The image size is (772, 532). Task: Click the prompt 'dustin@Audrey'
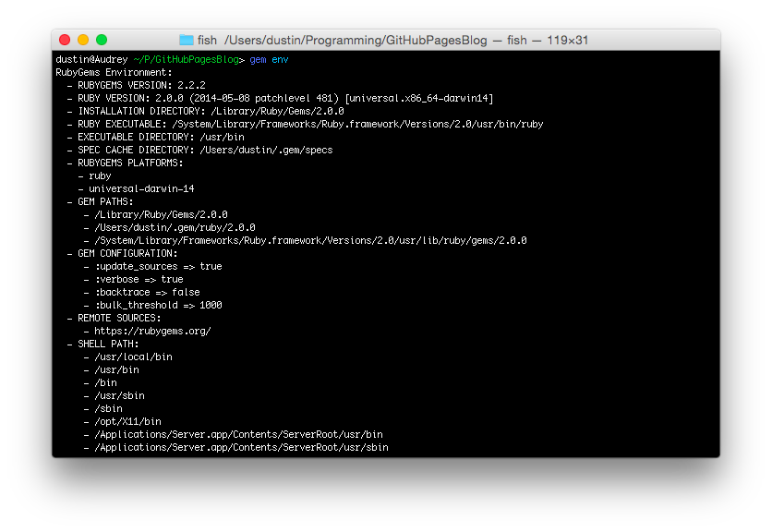pos(91,60)
